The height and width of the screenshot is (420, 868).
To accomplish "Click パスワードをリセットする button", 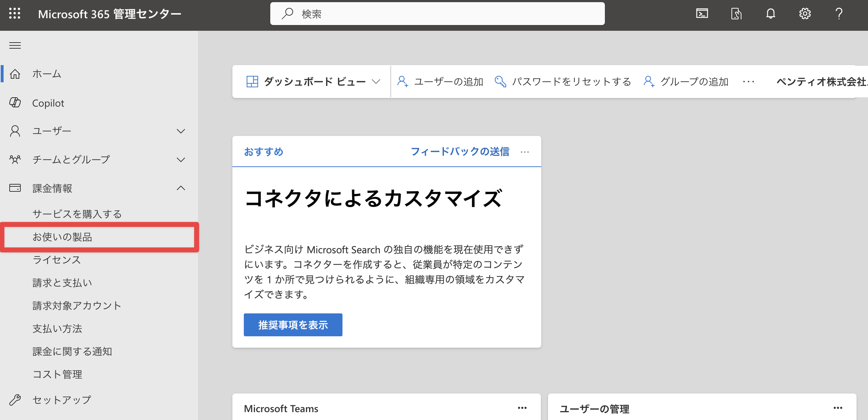I will coord(563,82).
